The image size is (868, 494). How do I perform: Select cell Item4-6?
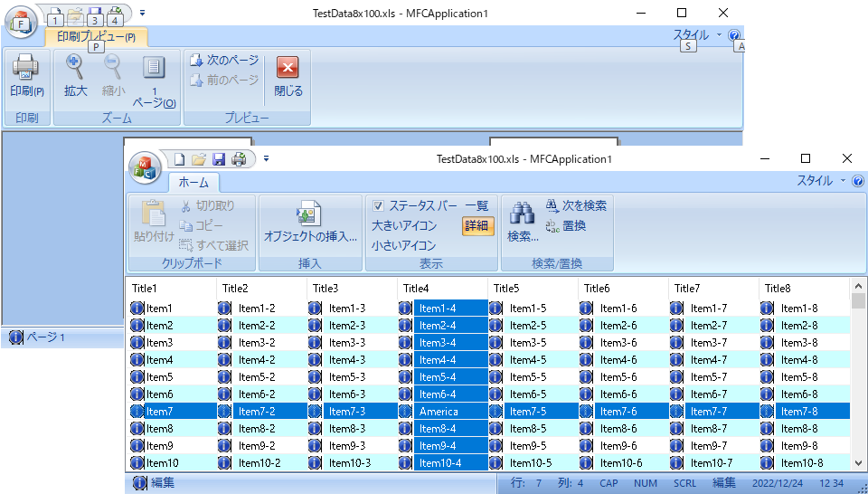618,360
